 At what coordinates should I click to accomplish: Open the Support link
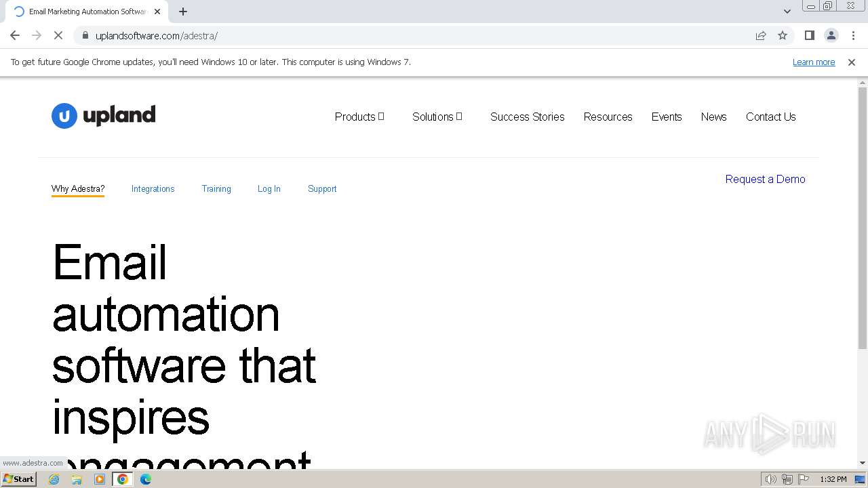point(322,189)
